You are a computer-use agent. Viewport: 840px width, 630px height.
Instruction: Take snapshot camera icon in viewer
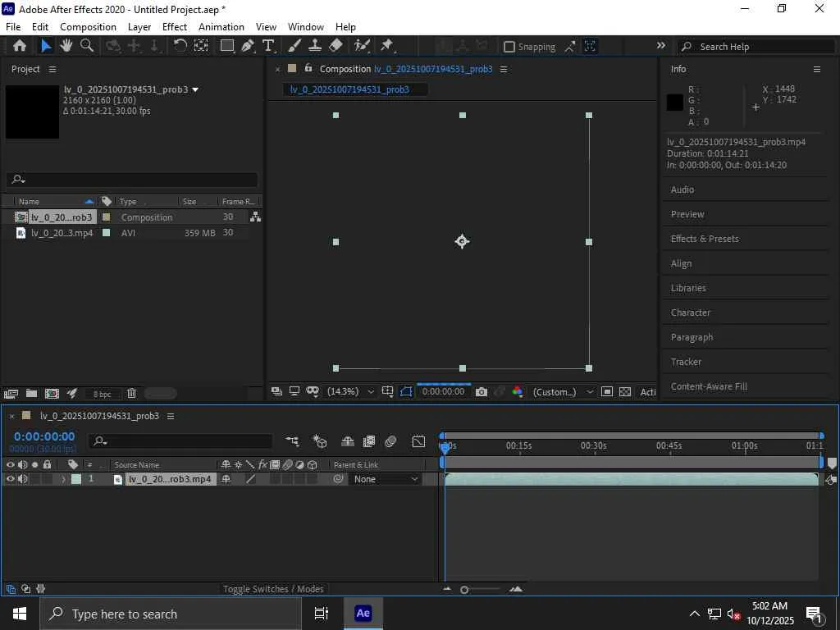coord(482,392)
